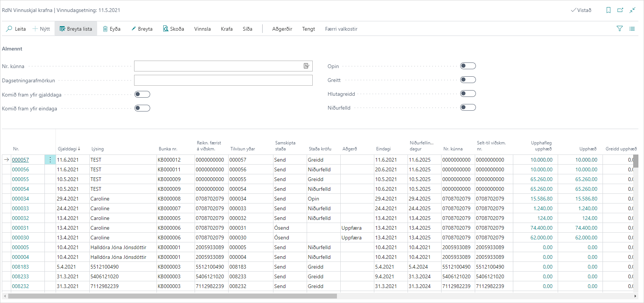Open the Vinnsla menu
The height and width of the screenshot is (303, 644).
click(202, 29)
